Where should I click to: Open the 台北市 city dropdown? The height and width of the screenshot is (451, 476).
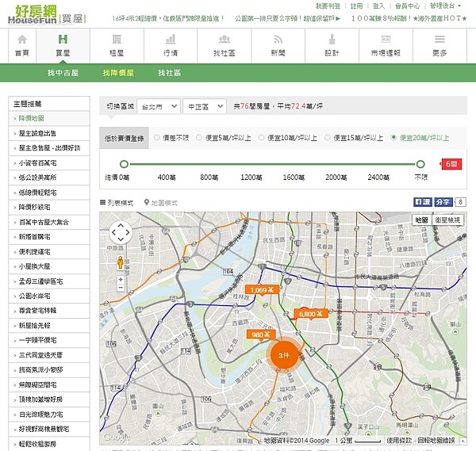[158, 105]
